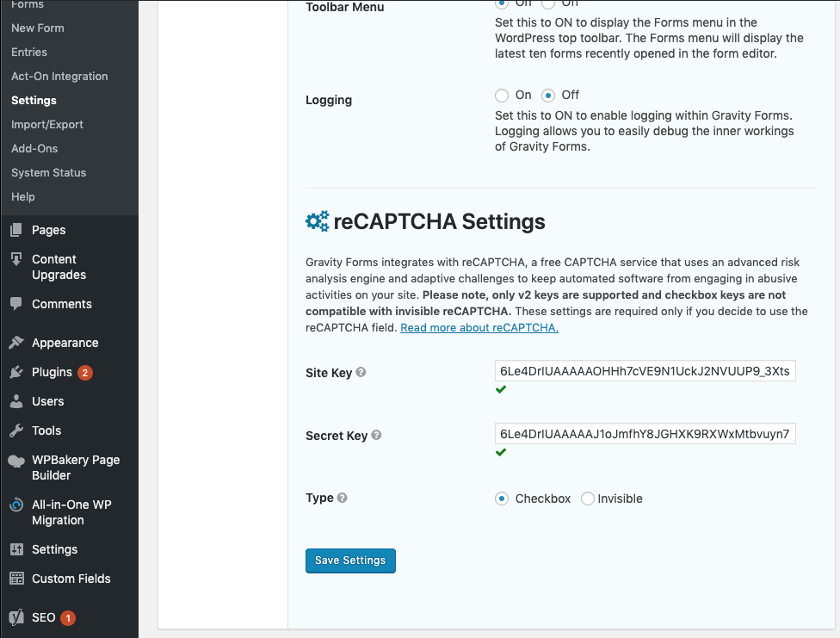Turn Logging On
Viewport: 840px width, 638px height.
point(502,96)
